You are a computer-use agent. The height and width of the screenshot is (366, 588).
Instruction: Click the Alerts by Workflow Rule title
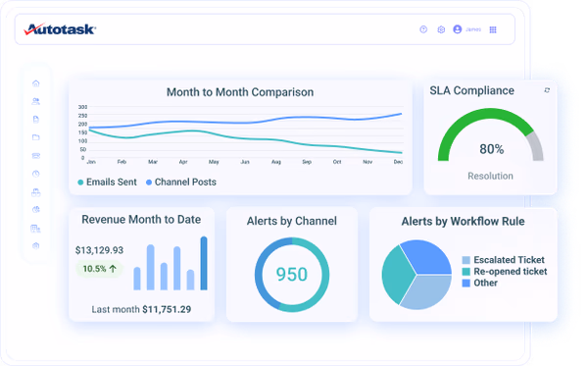click(464, 221)
